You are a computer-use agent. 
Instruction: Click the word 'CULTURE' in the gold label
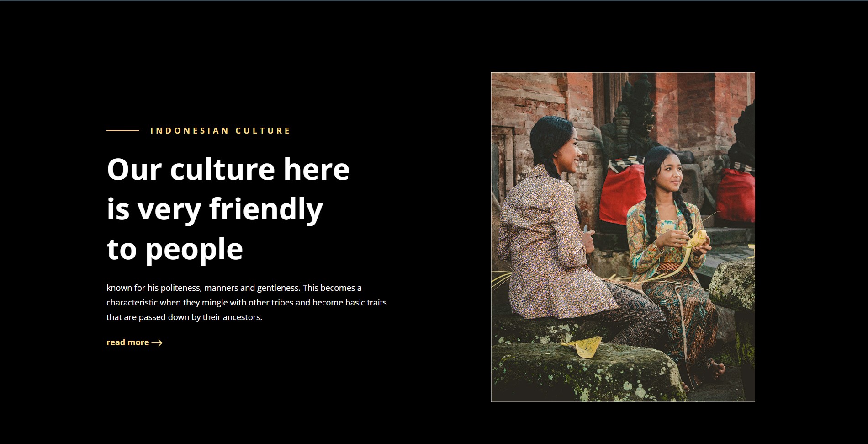pyautogui.click(x=263, y=131)
